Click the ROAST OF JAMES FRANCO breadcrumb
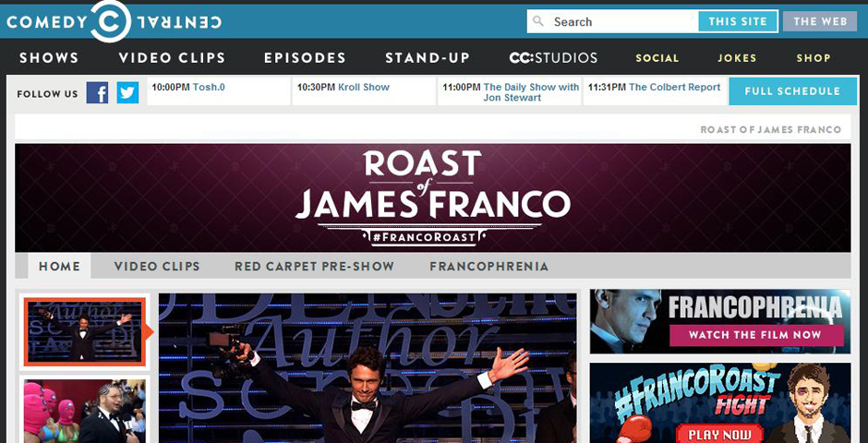The width and height of the screenshot is (868, 443). 770,129
